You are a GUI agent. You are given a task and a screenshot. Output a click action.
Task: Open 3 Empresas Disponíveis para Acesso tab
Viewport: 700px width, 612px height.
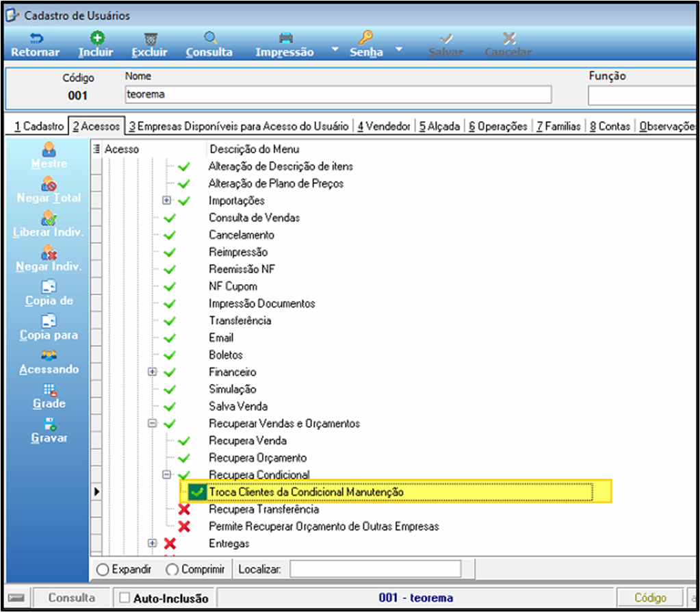(239, 127)
